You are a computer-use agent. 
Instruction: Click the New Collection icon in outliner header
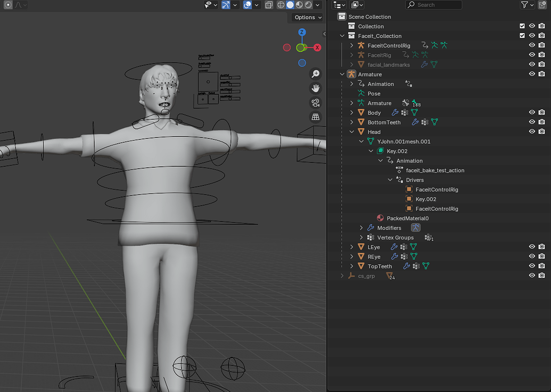tap(541, 5)
